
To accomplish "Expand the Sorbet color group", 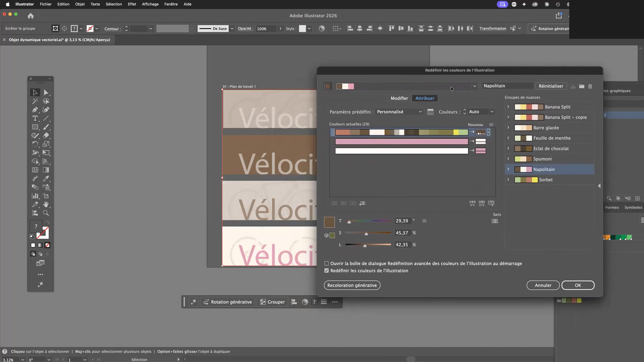I will pyautogui.click(x=508, y=180).
